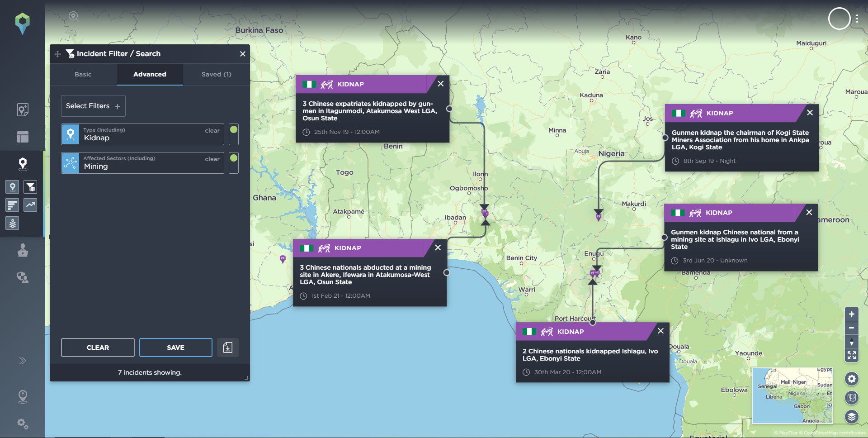Switch to the Basic tab
Screen dimensions: 868x438
[83, 74]
